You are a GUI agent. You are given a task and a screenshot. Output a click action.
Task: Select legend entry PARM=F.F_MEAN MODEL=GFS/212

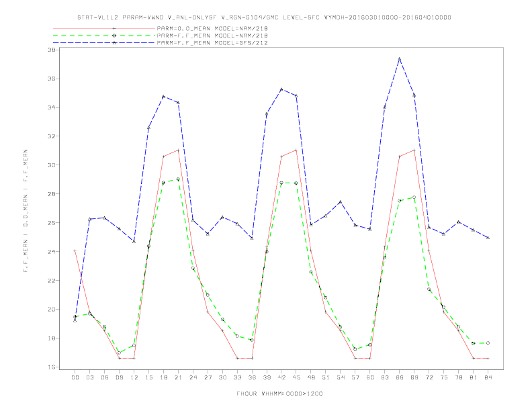pyautogui.click(x=212, y=43)
